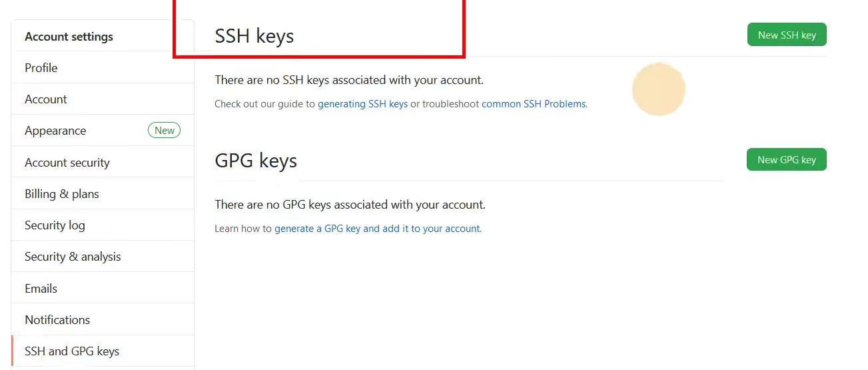Click the Account settings sidebar header
The height and width of the screenshot is (370, 868).
(x=69, y=37)
